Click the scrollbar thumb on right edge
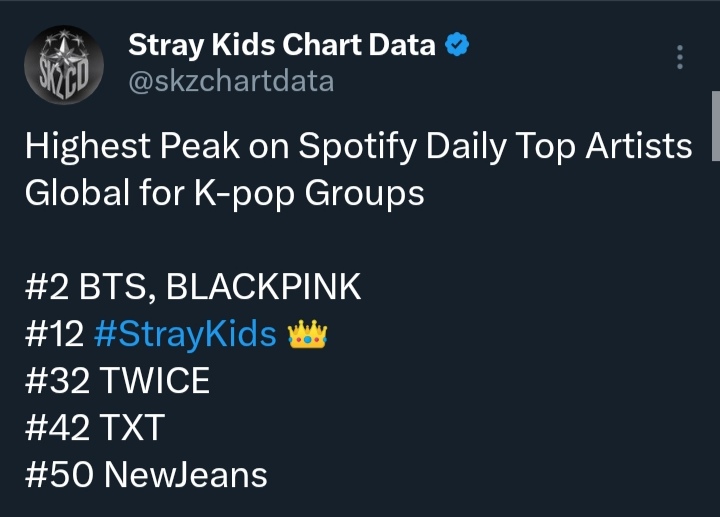Screen dimensions: 720x517 coord(715,126)
